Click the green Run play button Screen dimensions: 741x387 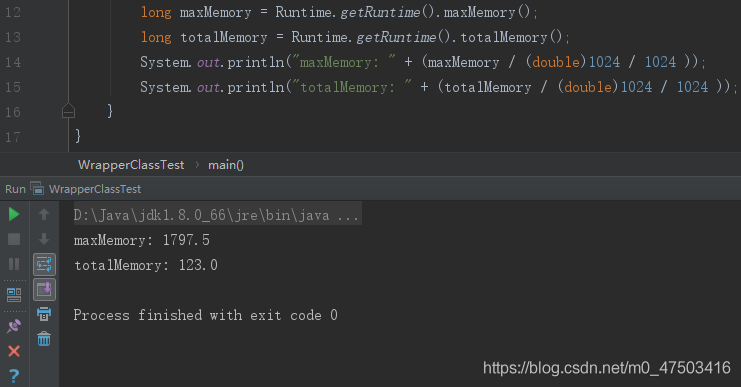14,215
